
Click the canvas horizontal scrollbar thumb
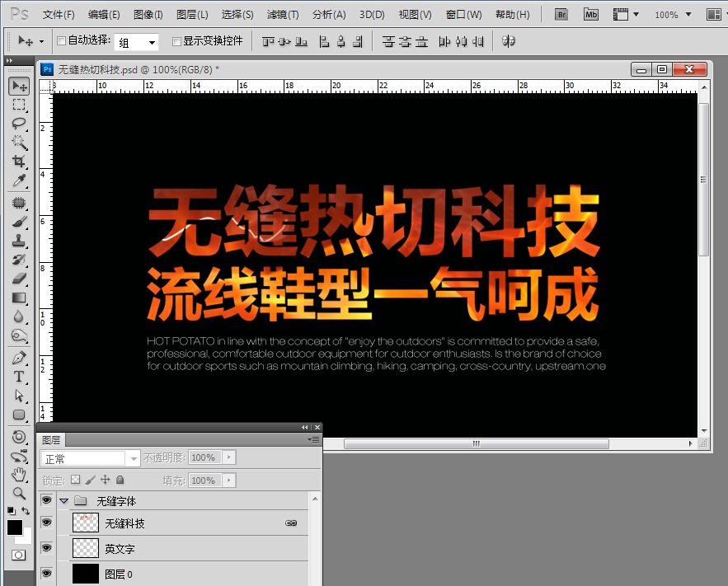point(477,443)
